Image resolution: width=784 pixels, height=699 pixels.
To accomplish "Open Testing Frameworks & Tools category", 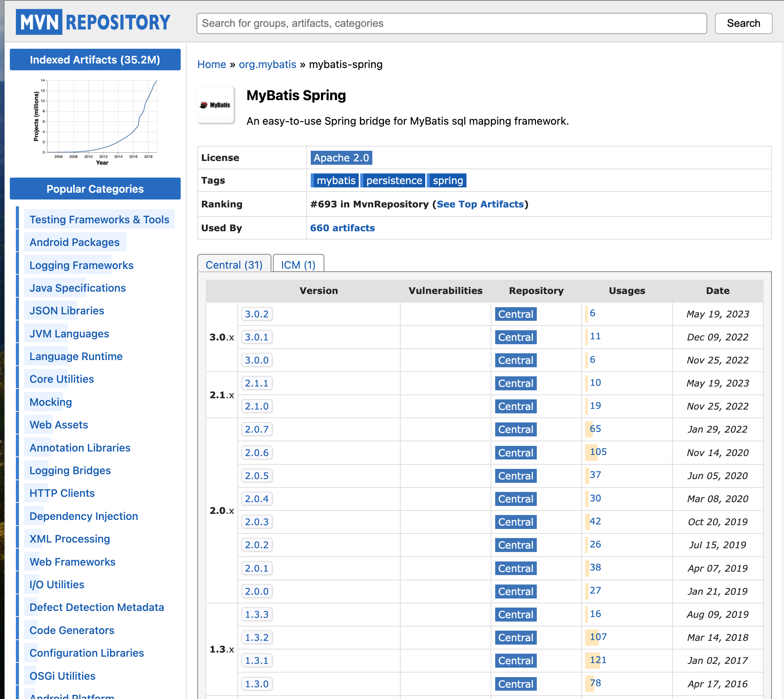I will [x=99, y=220].
